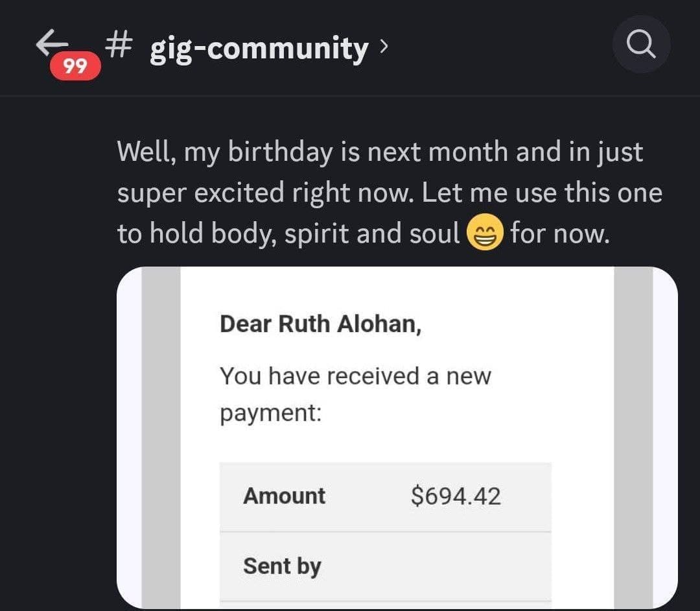Tap the $694.42 amount value

click(456, 496)
